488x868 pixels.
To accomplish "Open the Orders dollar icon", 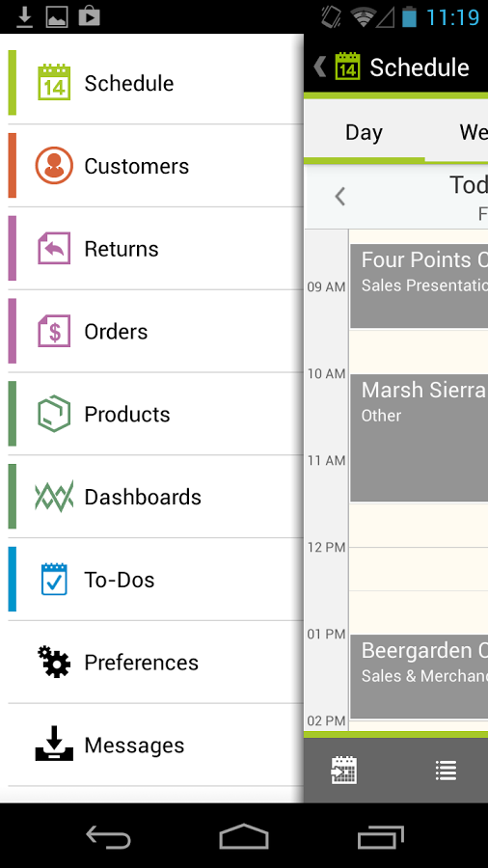I will pyautogui.click(x=54, y=331).
